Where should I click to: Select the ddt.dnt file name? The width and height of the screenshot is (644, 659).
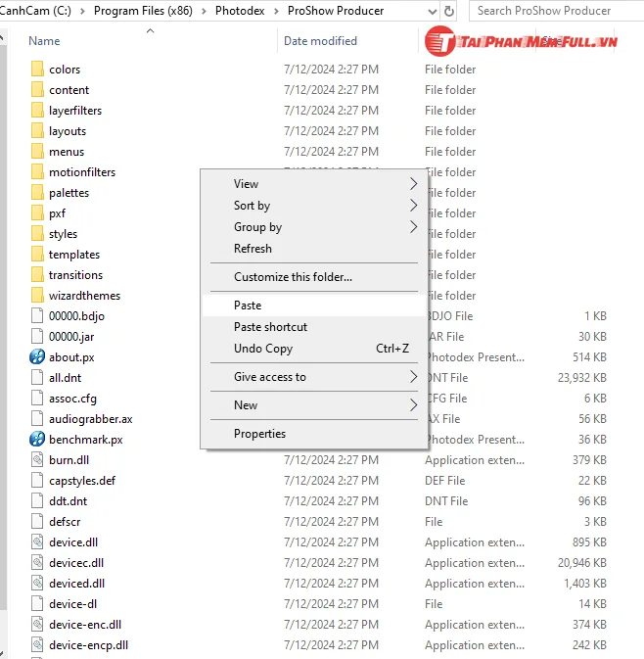point(68,501)
